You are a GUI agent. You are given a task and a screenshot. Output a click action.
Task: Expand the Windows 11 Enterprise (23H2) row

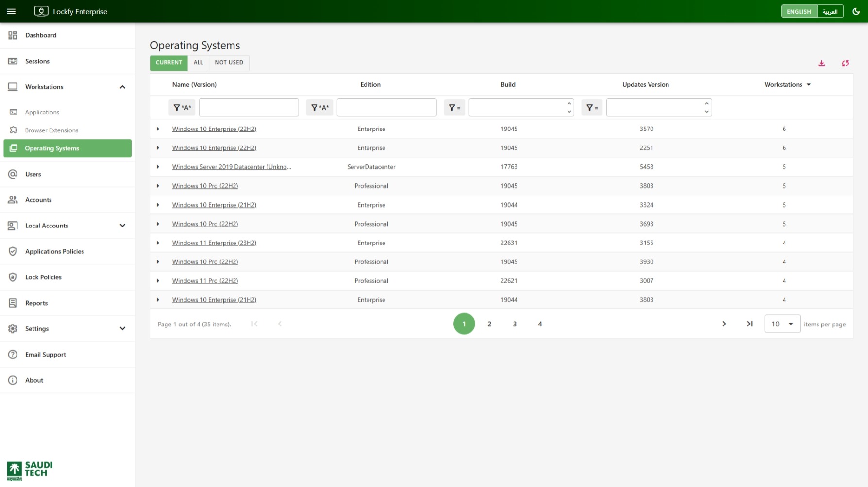pos(158,243)
